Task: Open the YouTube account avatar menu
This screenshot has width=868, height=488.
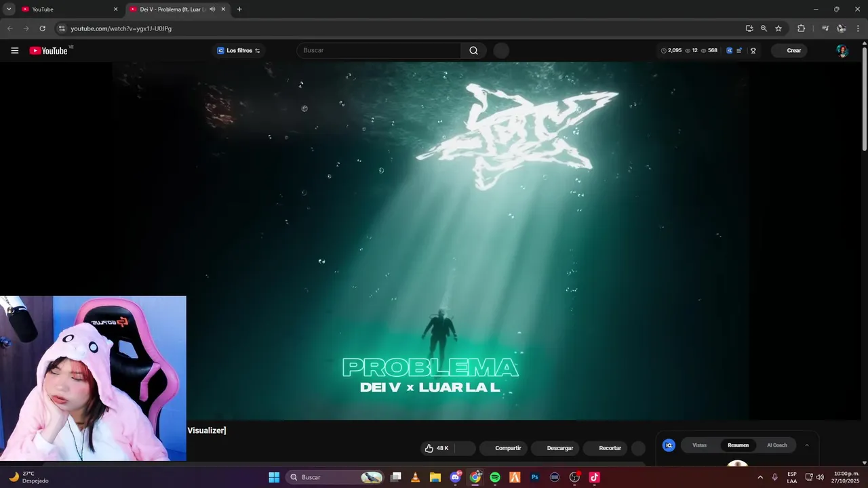Action: (842, 51)
